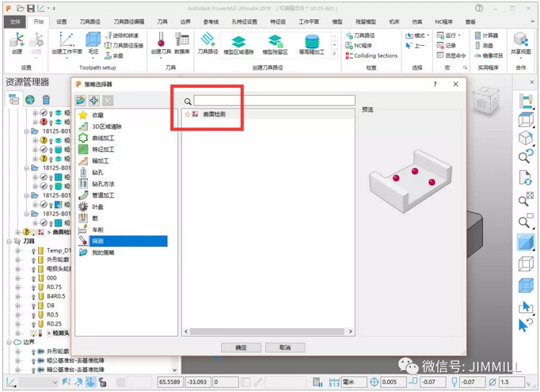
Task: Toggle light bulb for tool 外形轮廓
Action: coord(34,260)
